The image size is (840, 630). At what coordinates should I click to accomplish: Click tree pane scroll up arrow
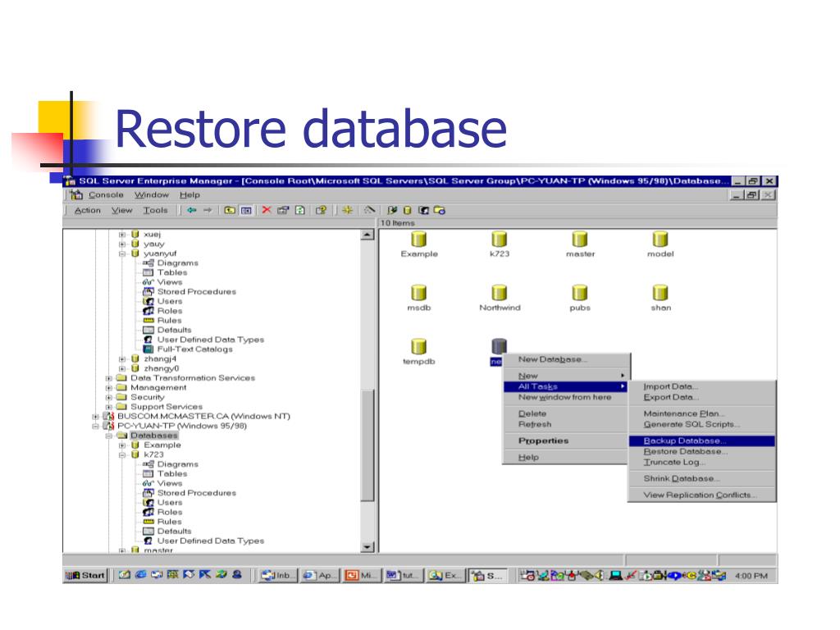click(x=367, y=235)
